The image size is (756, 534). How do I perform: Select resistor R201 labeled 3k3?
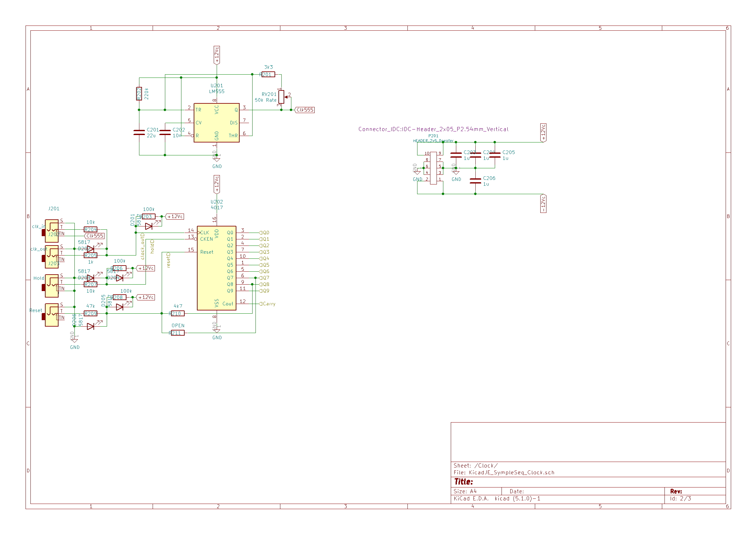pos(268,75)
